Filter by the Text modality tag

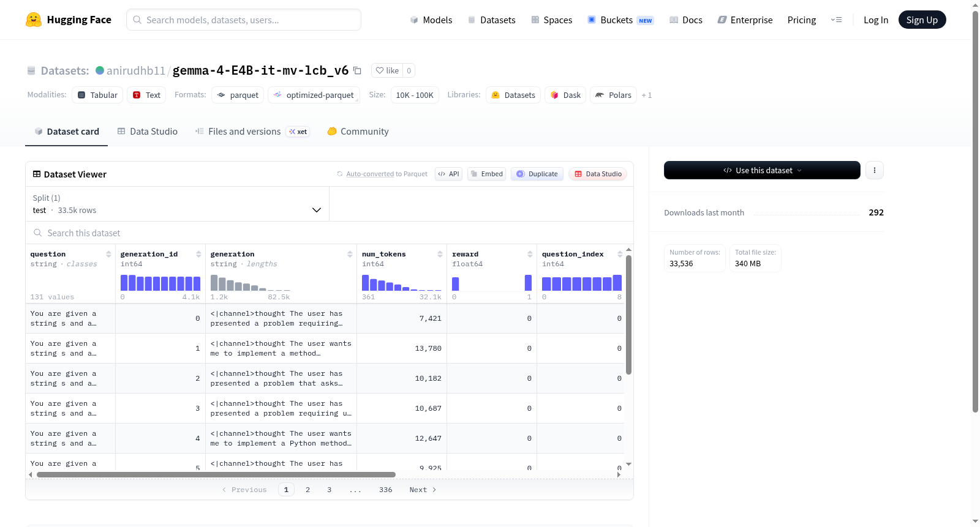(x=147, y=95)
